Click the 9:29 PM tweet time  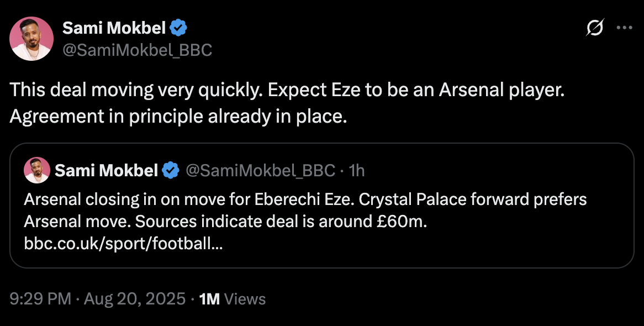41,299
